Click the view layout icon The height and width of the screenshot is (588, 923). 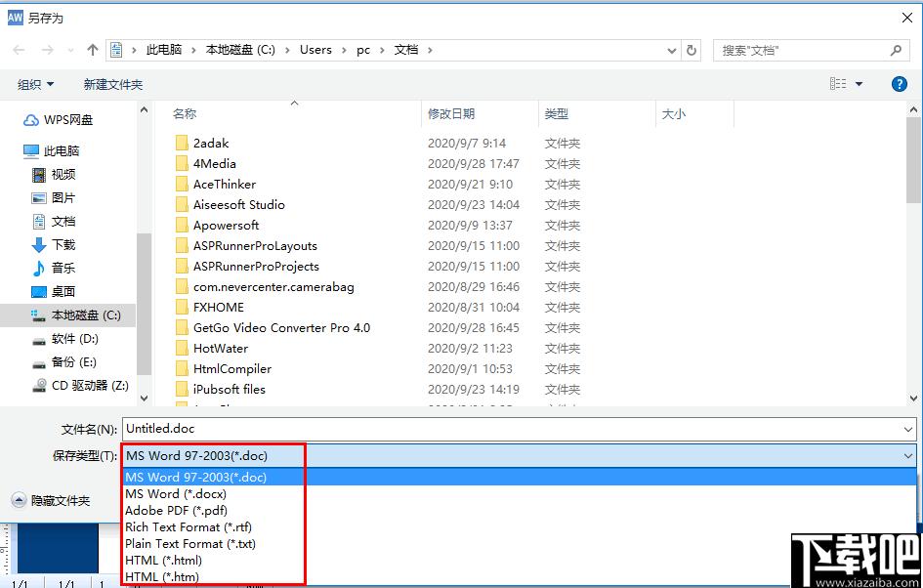pyautogui.click(x=838, y=84)
